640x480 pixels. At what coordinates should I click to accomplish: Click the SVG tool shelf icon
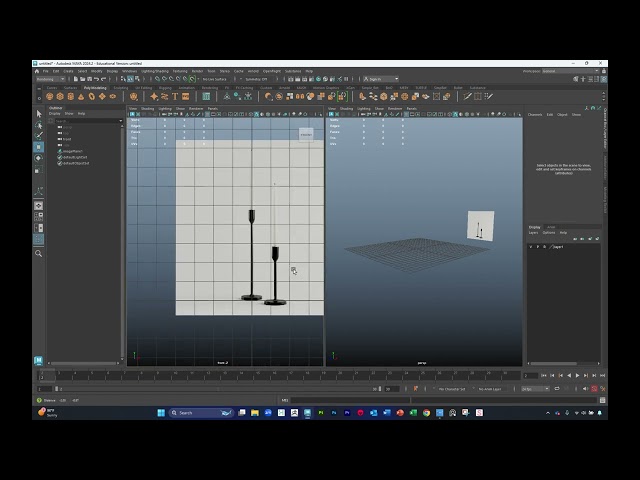click(x=186, y=97)
